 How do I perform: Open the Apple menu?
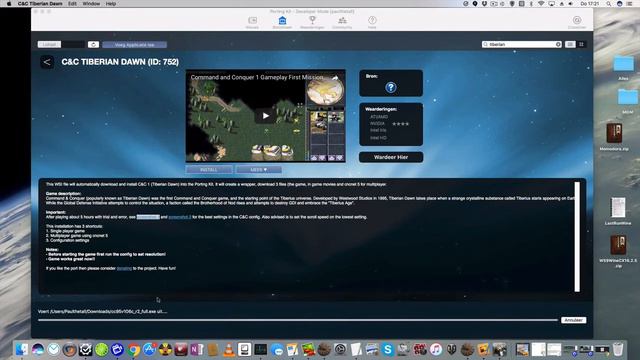pyautogui.click(x=9, y=4)
